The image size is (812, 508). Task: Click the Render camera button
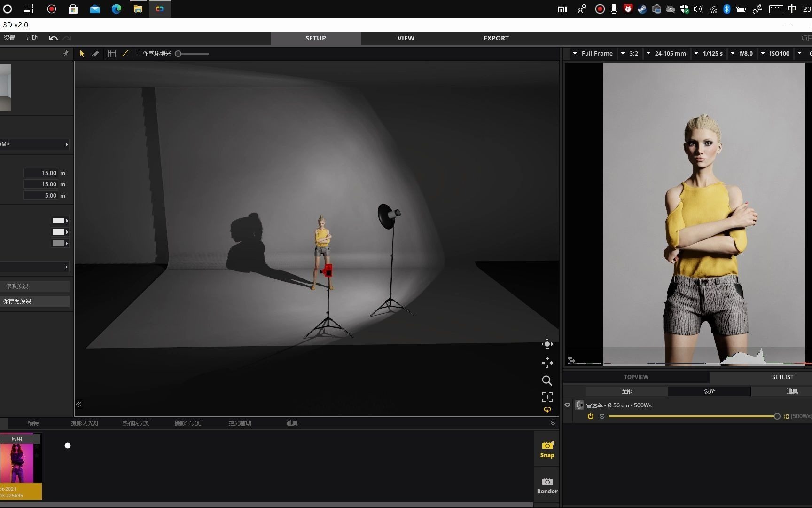tap(547, 485)
